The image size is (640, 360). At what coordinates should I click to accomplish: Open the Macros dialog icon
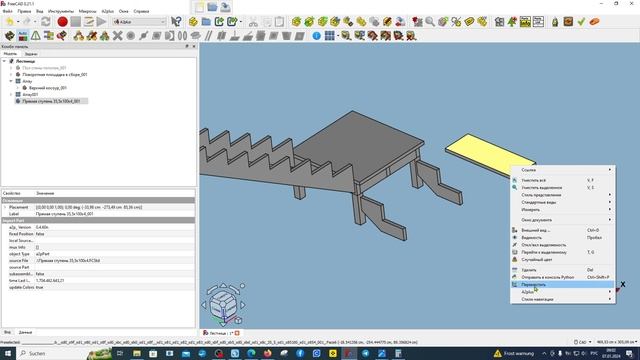pos(89,22)
